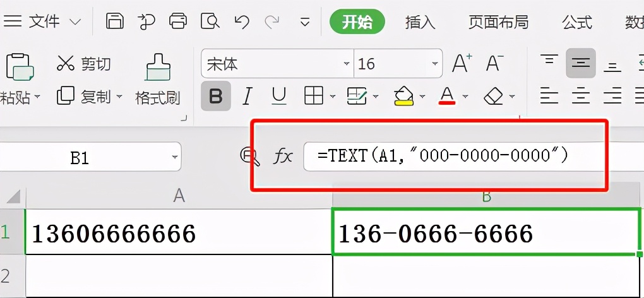644x298 pixels.
Task: Open the 文件 menu
Action: tap(42, 21)
